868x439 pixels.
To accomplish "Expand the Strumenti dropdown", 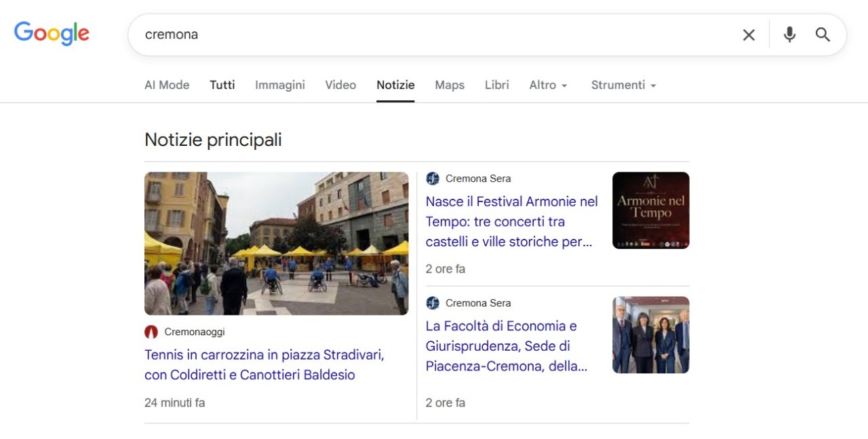I will 624,85.
